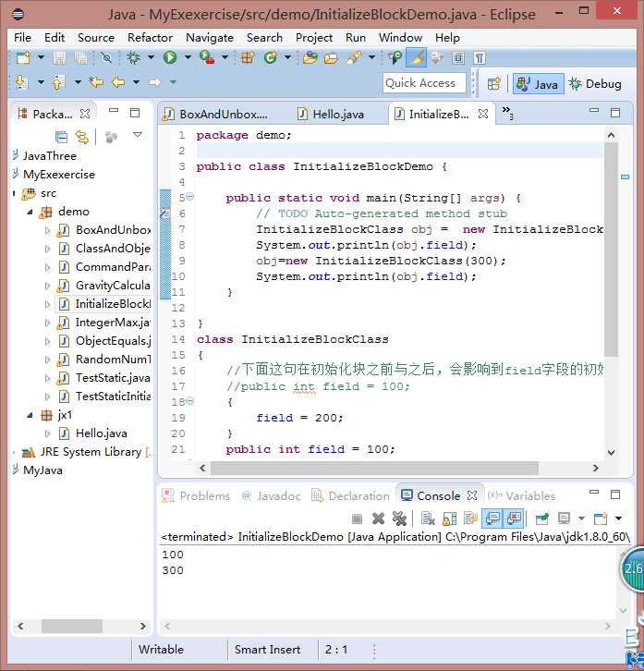This screenshot has height=671, width=644.
Task: Switch to BoxAndUnbox editor tab
Action: 215,115
